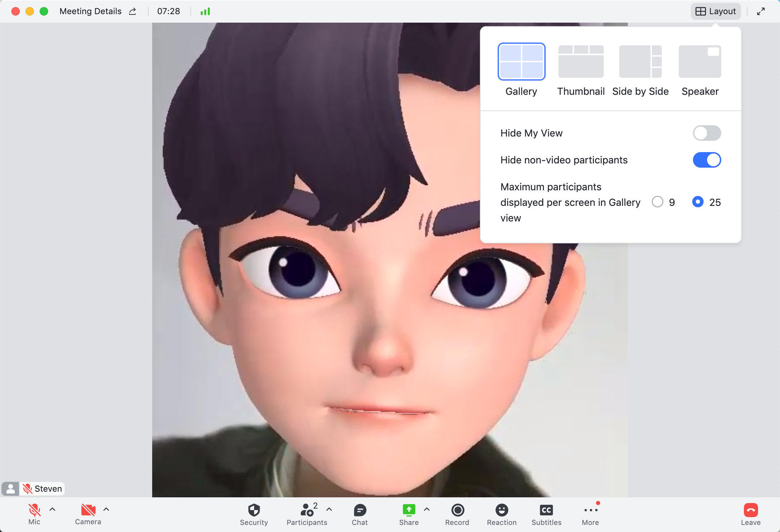Toggle Hide My View switch
This screenshot has height=532, width=780.
pyautogui.click(x=707, y=133)
